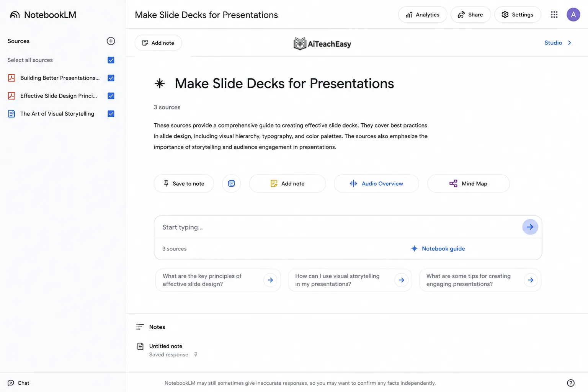Image resolution: width=588 pixels, height=392 pixels.
Task: Click the top Add note button
Action: coord(158,43)
